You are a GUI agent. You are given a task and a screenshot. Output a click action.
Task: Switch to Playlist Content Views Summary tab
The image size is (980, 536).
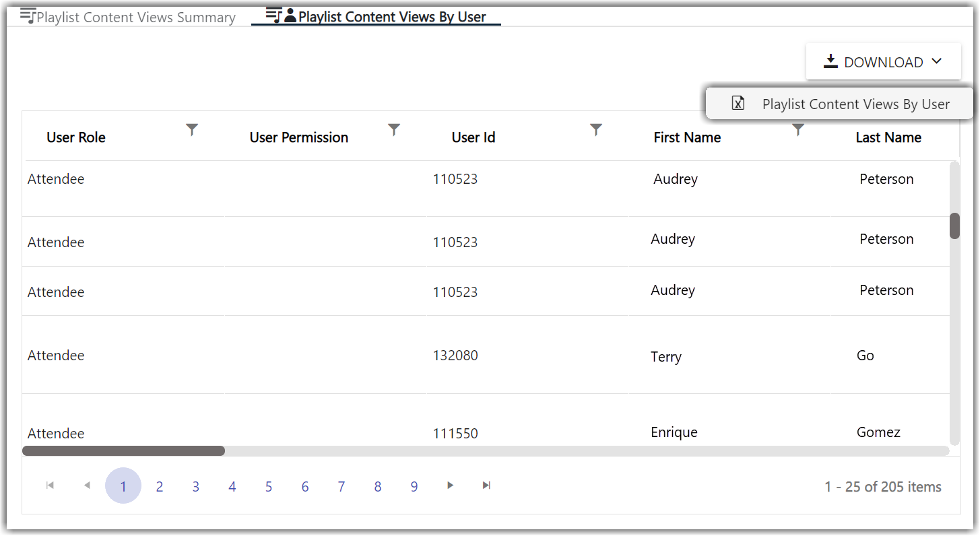(x=128, y=18)
